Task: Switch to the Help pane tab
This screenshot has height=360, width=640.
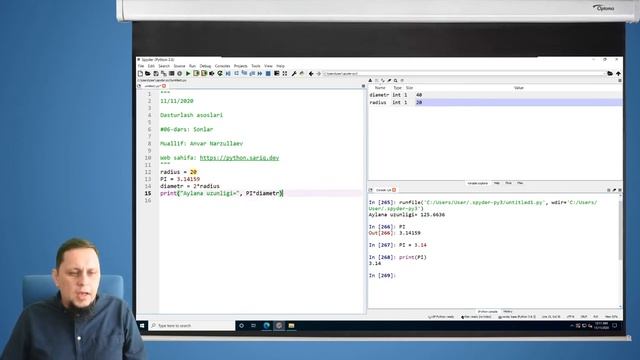Action: [497, 183]
